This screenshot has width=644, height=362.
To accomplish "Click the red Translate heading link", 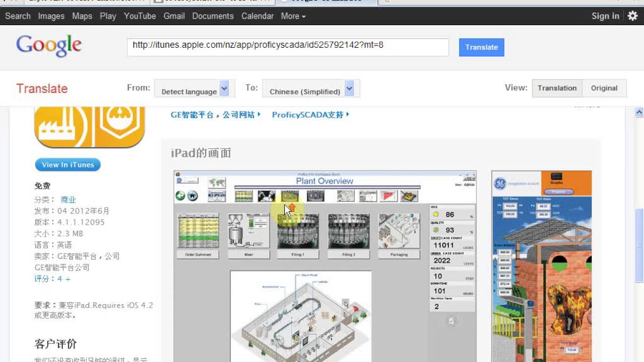I will pyautogui.click(x=42, y=88).
